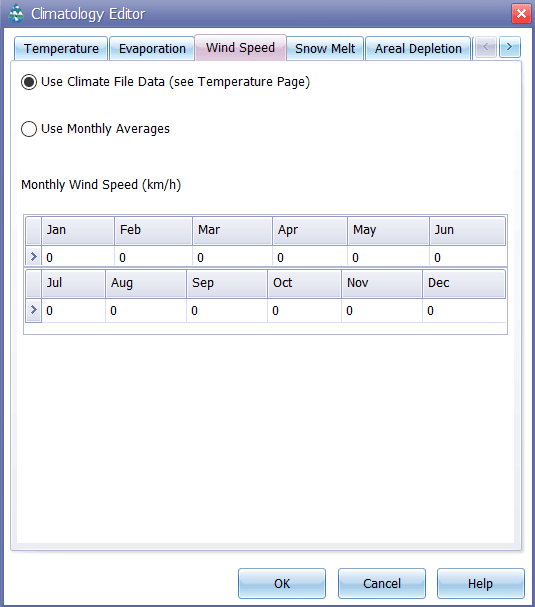
Task: Click the Feb column header
Action: click(x=154, y=230)
